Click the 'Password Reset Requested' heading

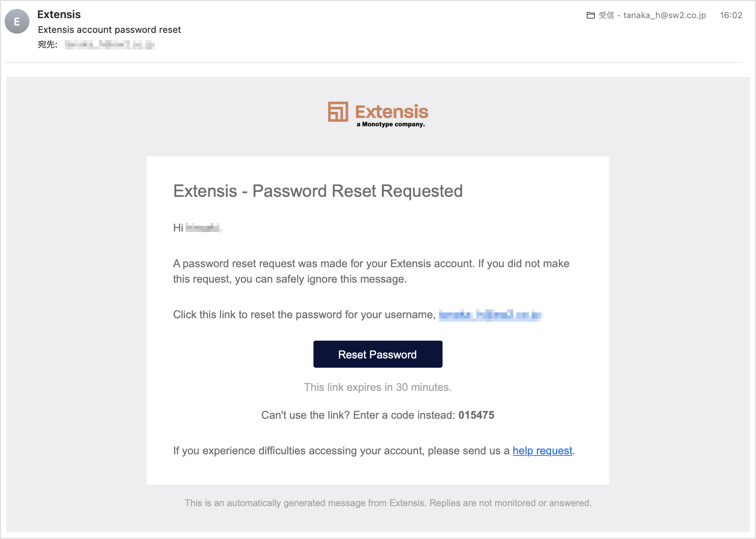coord(318,191)
